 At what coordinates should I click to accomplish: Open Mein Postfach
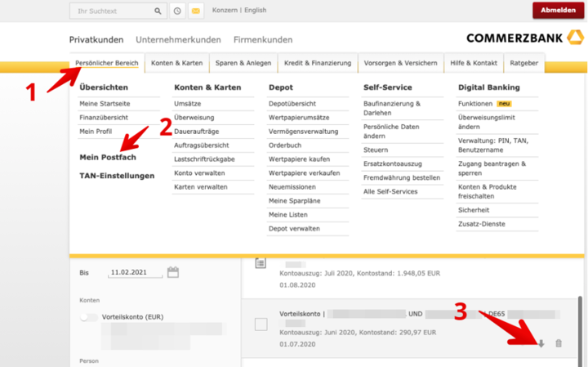[108, 157]
